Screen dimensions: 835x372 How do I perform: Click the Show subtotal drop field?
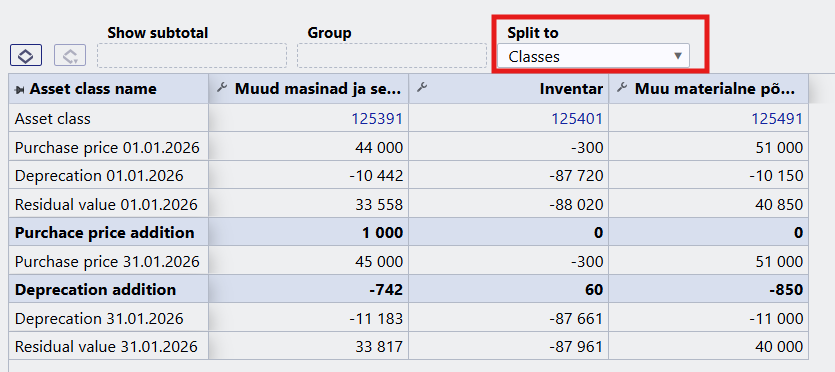(192, 56)
